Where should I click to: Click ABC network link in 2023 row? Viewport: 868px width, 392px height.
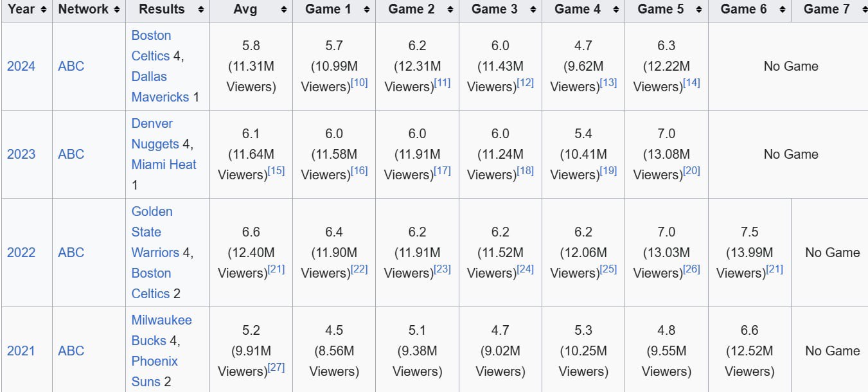coord(71,154)
